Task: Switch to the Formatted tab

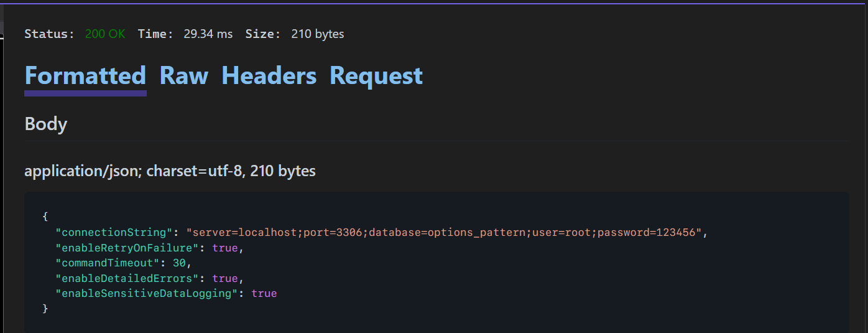Action: point(85,76)
